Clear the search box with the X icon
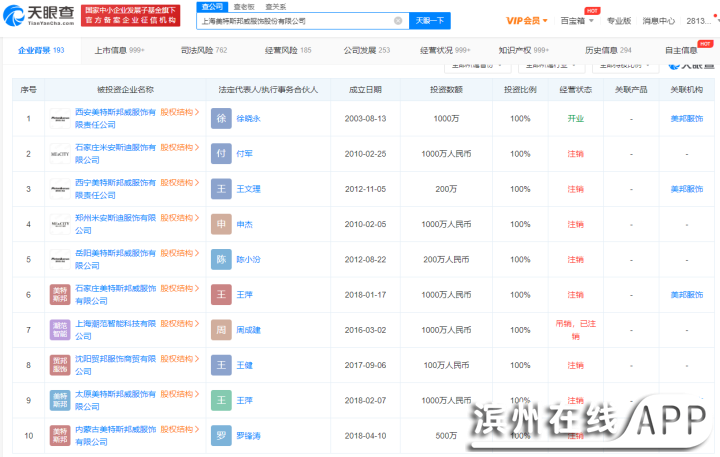The width and height of the screenshot is (720, 457). [x=397, y=20]
